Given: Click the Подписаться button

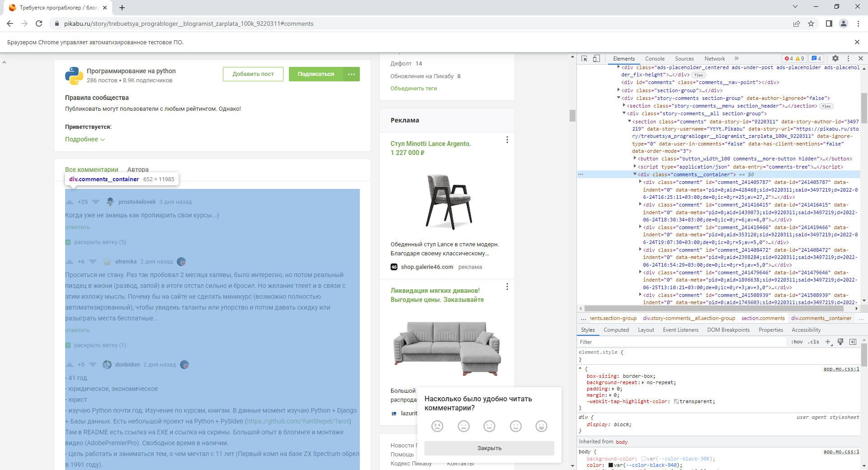Looking at the screenshot, I should [x=316, y=74].
